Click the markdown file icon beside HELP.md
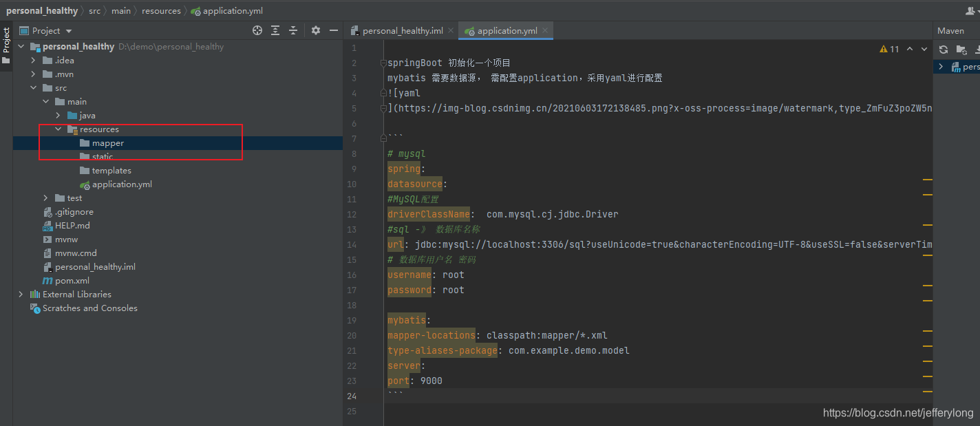Screen dimensions: 980x426 point(47,226)
